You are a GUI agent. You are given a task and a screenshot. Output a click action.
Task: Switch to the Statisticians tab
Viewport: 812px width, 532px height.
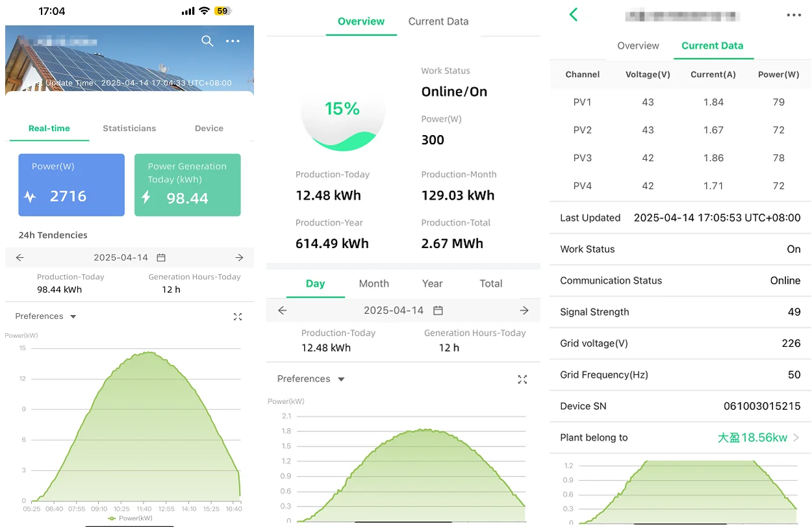click(129, 128)
